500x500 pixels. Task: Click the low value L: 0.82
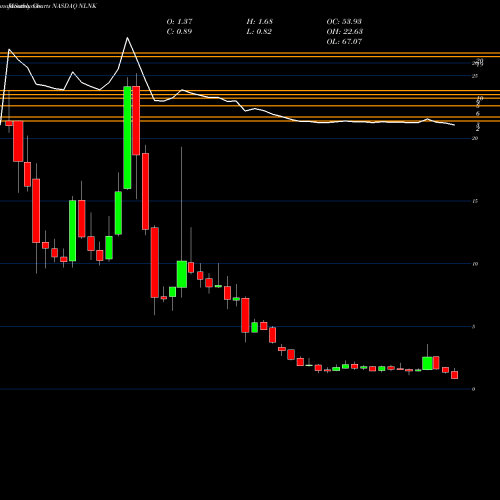coord(259,31)
